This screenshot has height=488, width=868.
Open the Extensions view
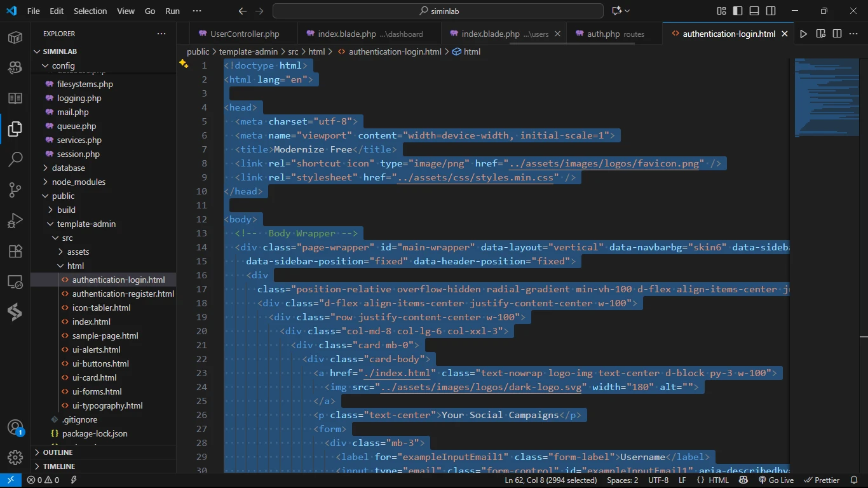pyautogui.click(x=15, y=251)
